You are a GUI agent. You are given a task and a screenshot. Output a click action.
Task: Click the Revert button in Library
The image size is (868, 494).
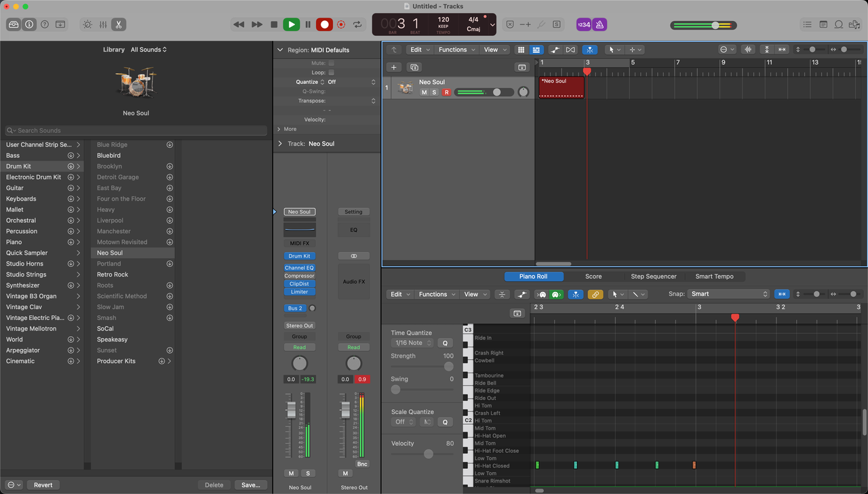click(43, 485)
